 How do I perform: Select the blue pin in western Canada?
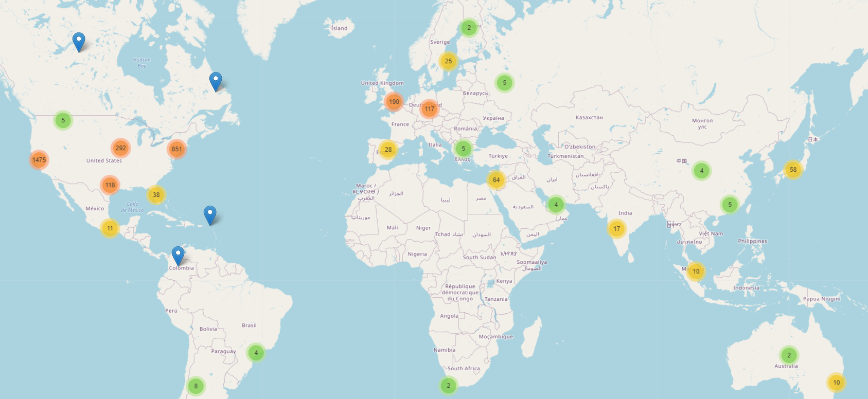79,42
